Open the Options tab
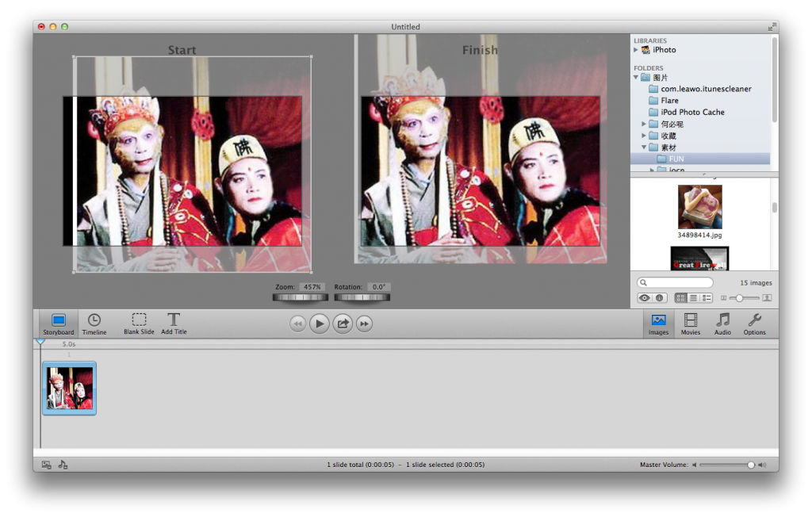 pos(755,324)
